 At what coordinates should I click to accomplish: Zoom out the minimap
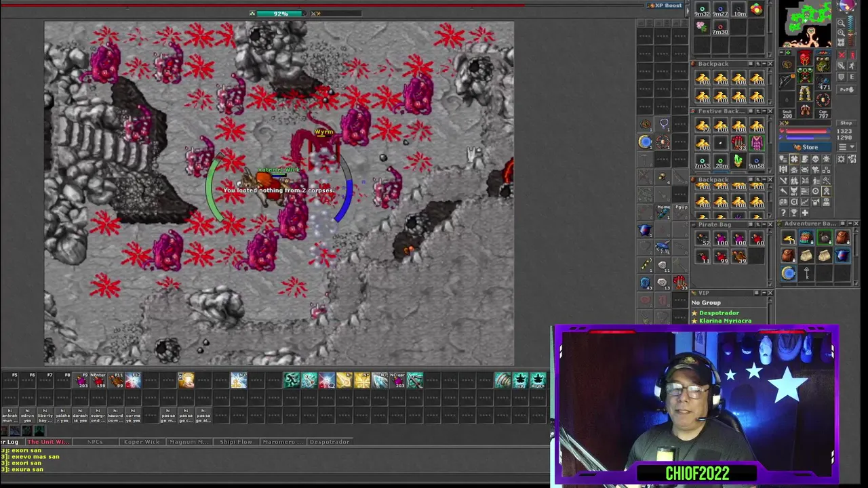click(841, 22)
